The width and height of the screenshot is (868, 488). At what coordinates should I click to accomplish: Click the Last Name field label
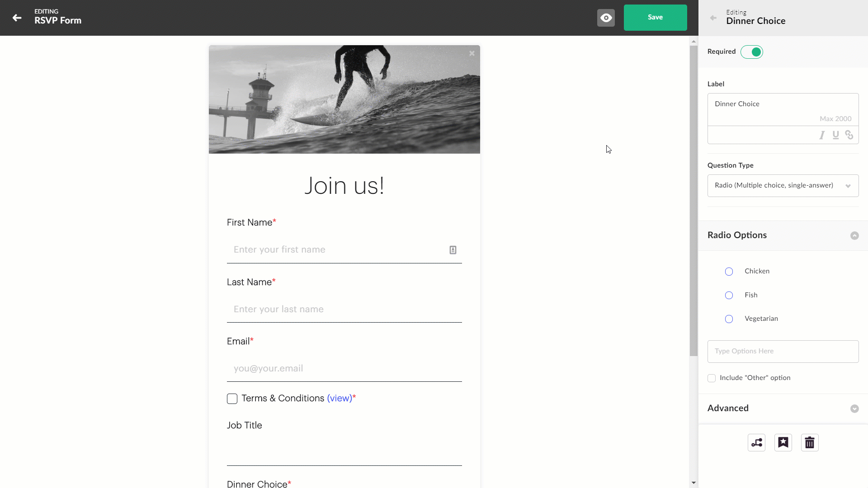[x=251, y=282]
